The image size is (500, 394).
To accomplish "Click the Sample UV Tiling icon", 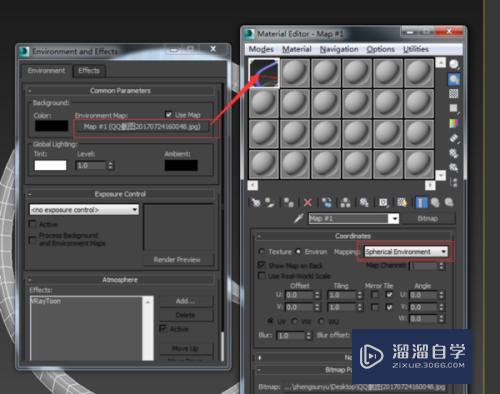I will (x=454, y=108).
